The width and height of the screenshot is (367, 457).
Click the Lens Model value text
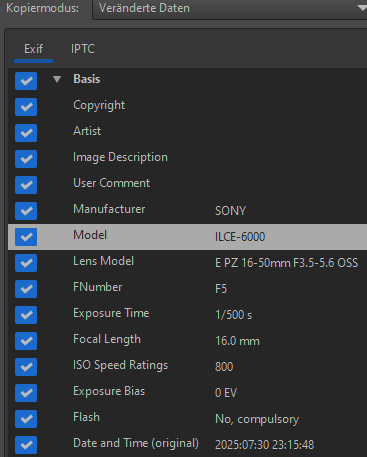click(287, 263)
